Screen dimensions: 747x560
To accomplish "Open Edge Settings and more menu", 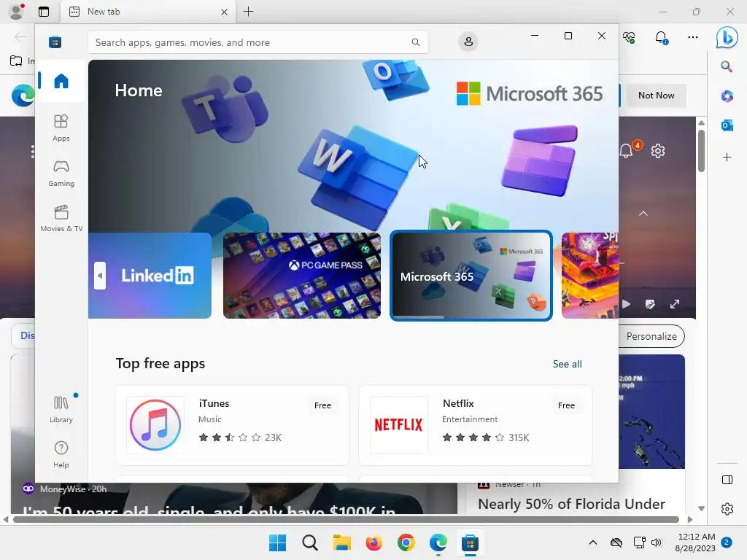I will point(693,37).
